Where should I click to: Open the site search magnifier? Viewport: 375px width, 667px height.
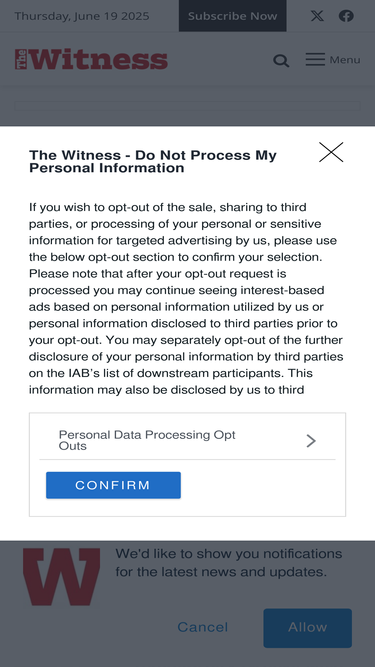click(281, 60)
